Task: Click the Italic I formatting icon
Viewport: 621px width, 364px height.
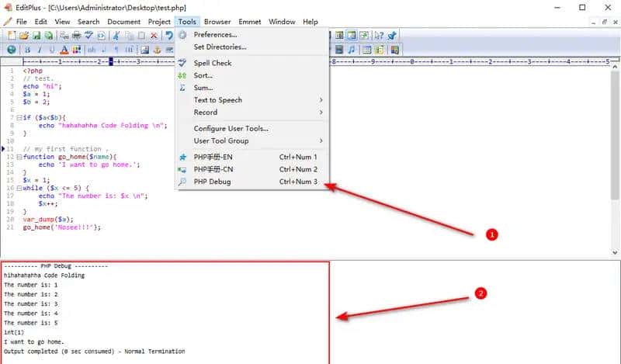Action: 39,50
